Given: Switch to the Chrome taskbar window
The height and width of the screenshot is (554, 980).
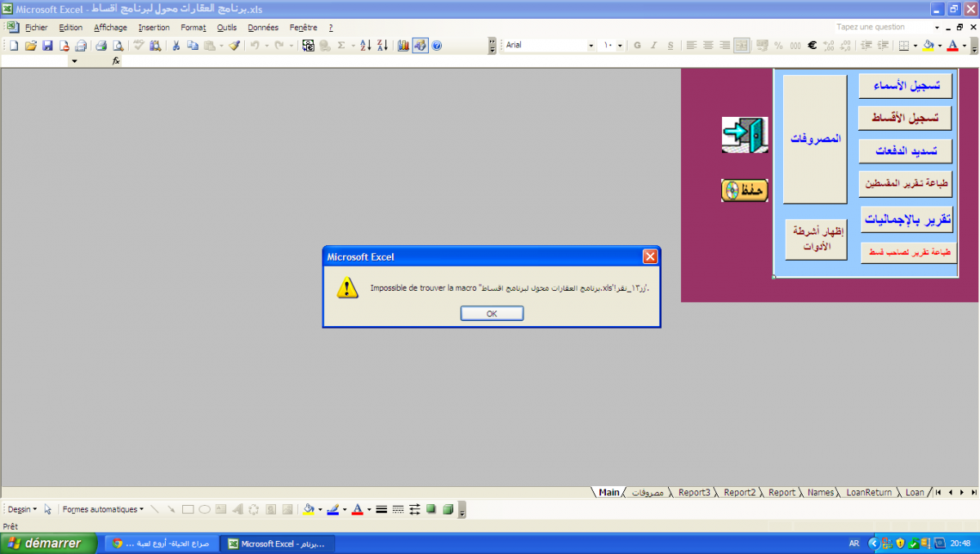Looking at the screenshot, I should tap(162, 543).
